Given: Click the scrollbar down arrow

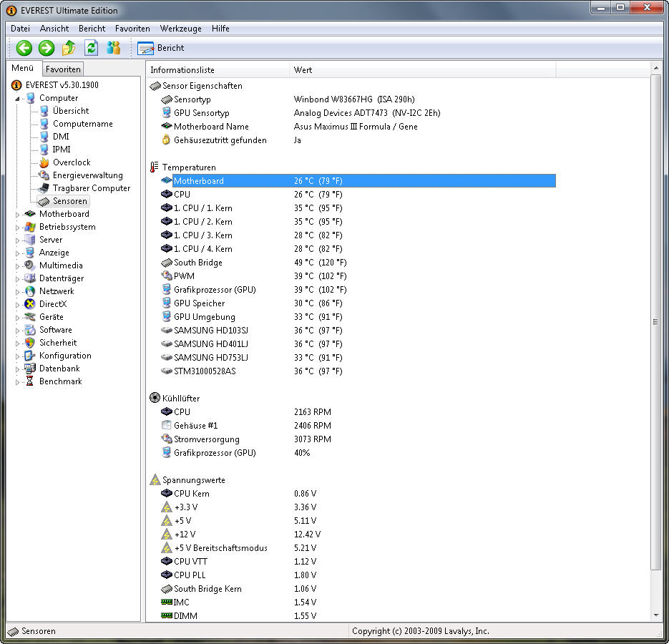Looking at the screenshot, I should click(x=656, y=615).
